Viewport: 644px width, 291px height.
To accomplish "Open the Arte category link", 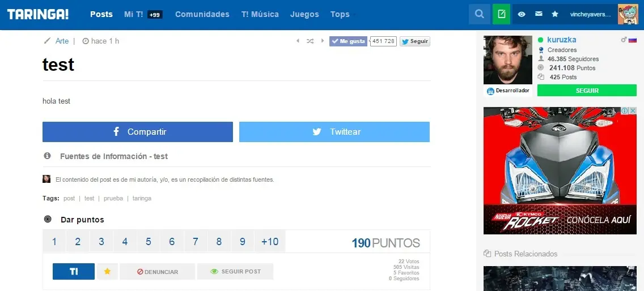I will pos(62,41).
